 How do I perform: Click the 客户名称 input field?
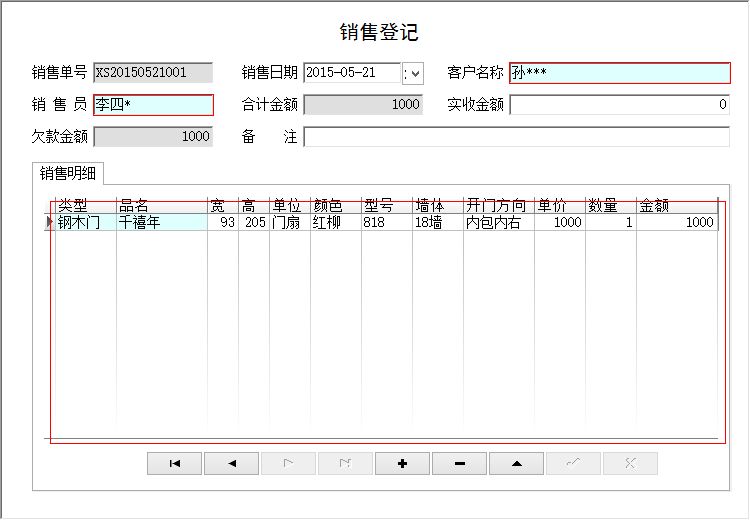tap(619, 73)
